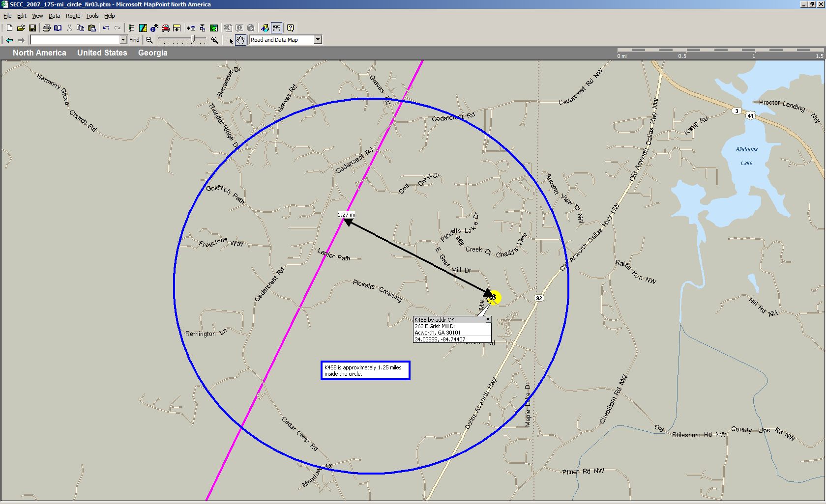This screenshot has width=826, height=504.
Task: Click the Undo arrow icon
Action: pos(106,28)
